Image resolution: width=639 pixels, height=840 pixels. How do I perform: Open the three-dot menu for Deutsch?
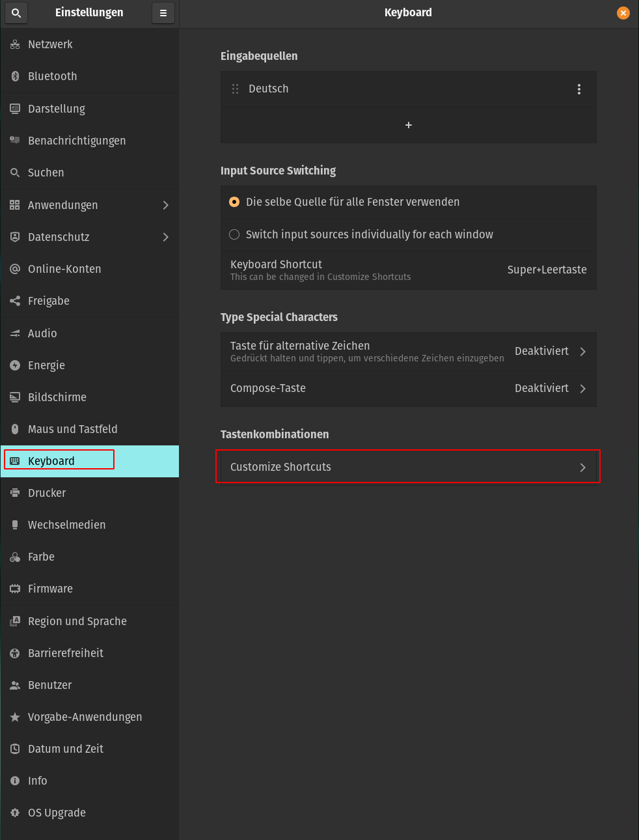pyautogui.click(x=578, y=89)
